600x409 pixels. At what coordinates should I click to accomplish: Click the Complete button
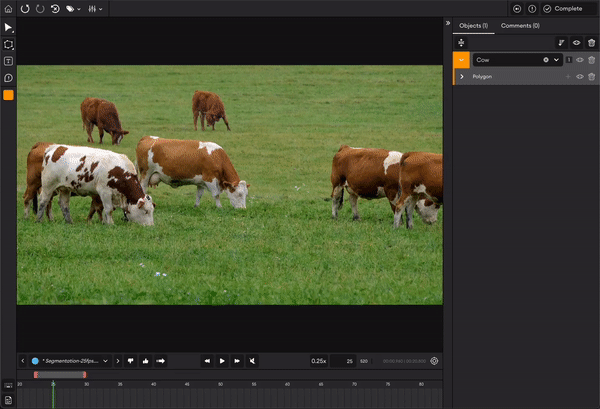[563, 8]
